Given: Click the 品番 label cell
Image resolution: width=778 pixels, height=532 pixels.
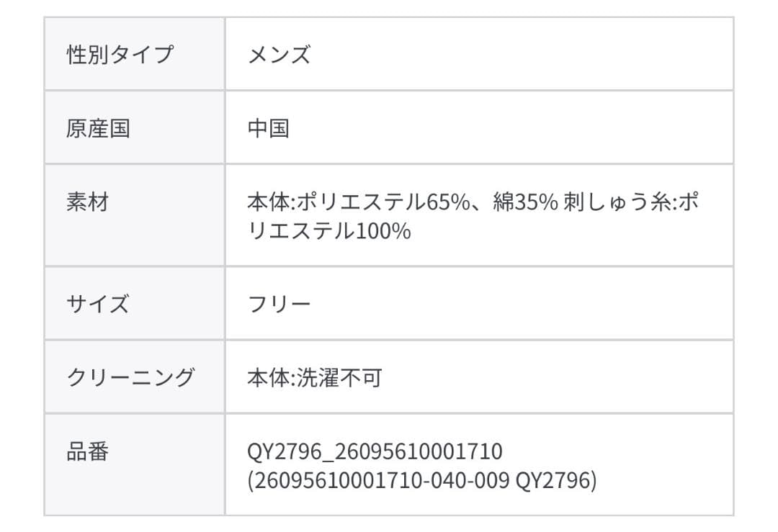Looking at the screenshot, I should click(x=87, y=451).
